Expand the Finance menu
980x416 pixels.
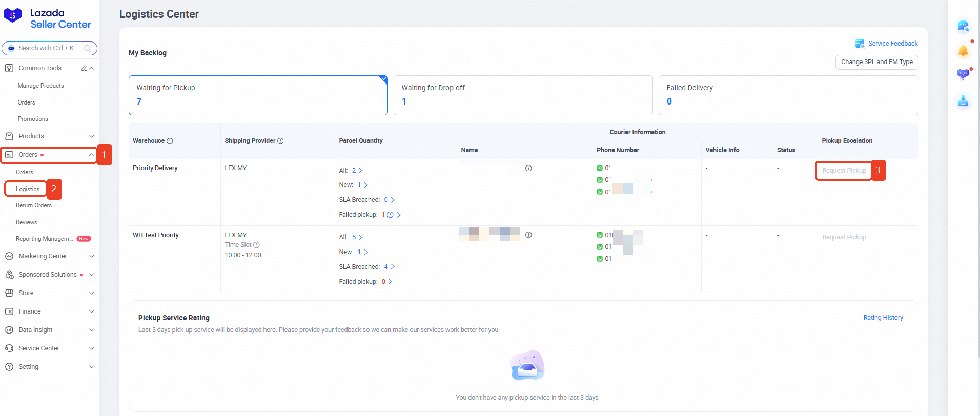[49, 311]
